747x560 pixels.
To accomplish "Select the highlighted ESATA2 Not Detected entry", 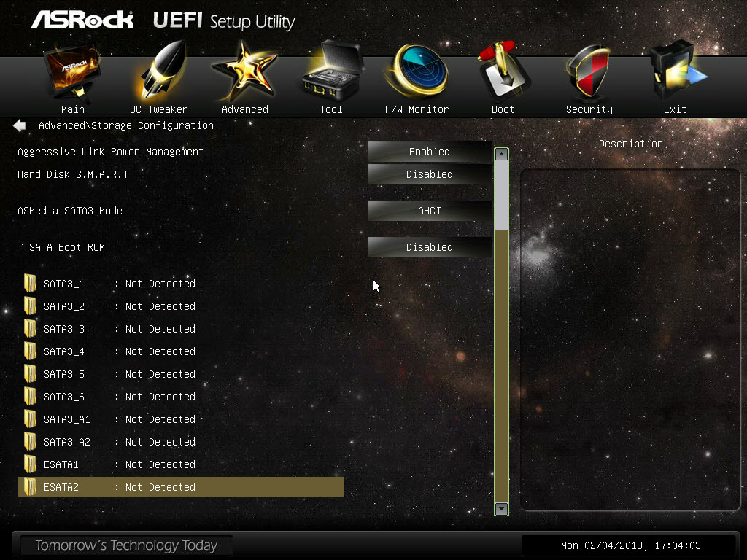I will click(181, 486).
